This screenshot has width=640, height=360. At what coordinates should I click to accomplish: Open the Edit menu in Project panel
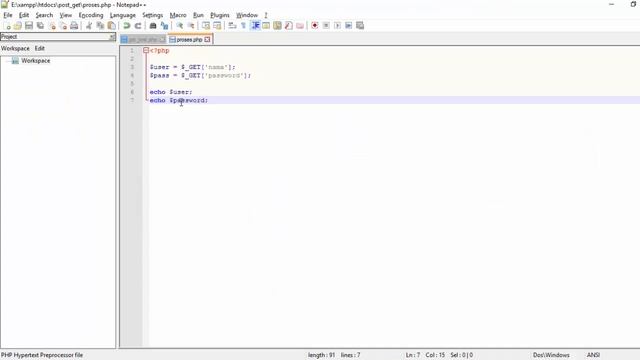click(40, 48)
